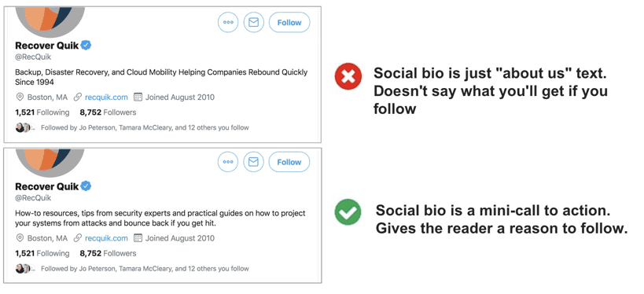Viewport: 644px width, 294px height.
Task: View 8,752 Followers in top profile
Action: coord(108,112)
